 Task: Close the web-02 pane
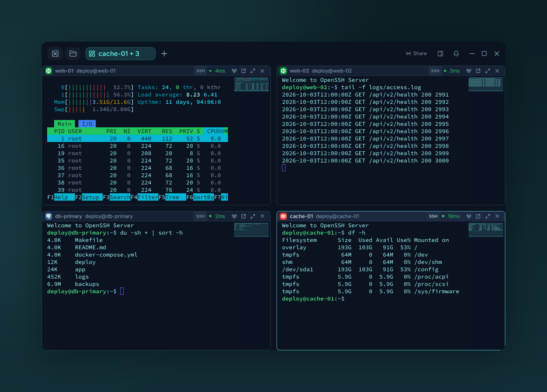(497, 71)
